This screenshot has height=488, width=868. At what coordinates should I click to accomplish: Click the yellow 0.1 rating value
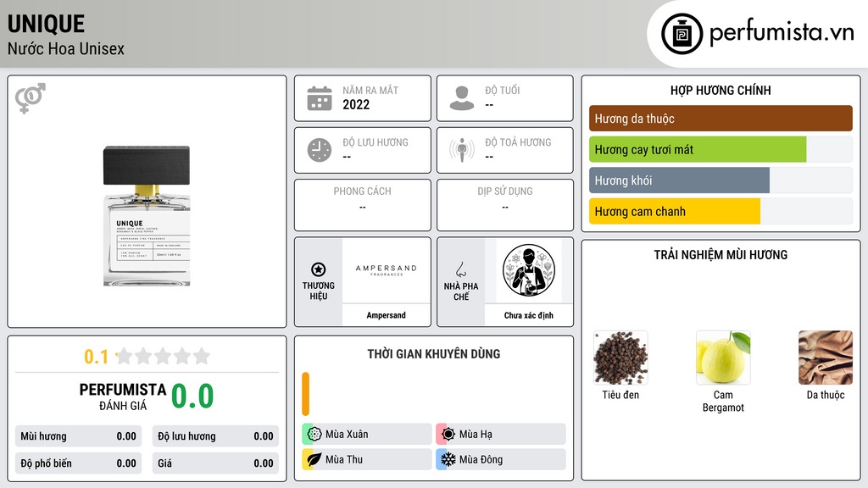click(x=96, y=357)
